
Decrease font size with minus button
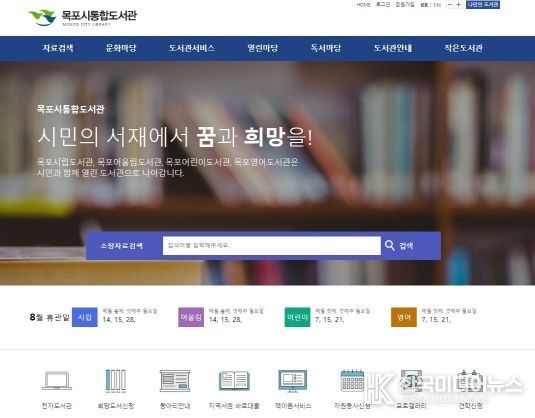click(x=450, y=5)
